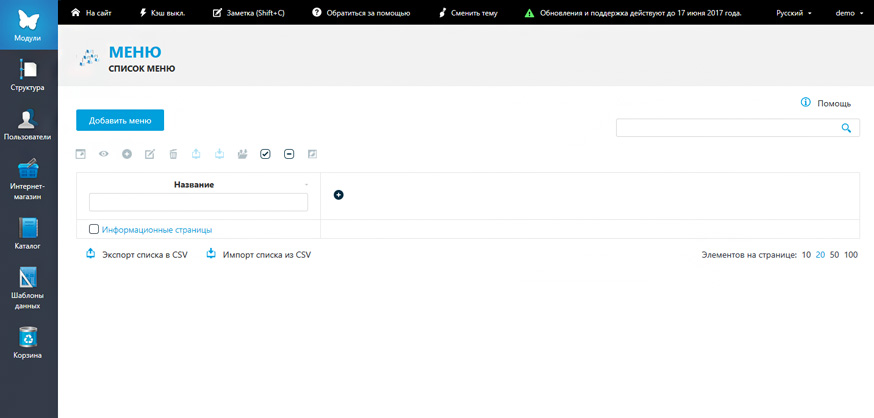Click the Помощь info icon

pyautogui.click(x=805, y=103)
